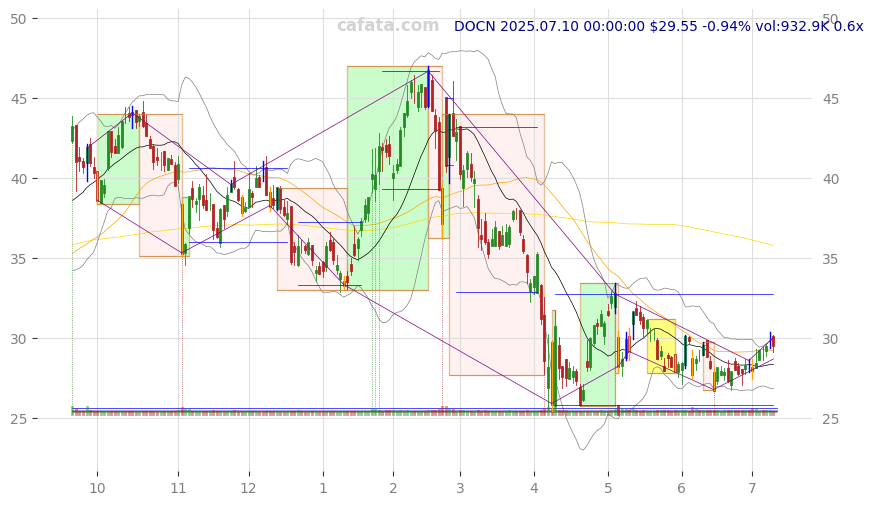Click the month 5 x-axis label

point(608,488)
